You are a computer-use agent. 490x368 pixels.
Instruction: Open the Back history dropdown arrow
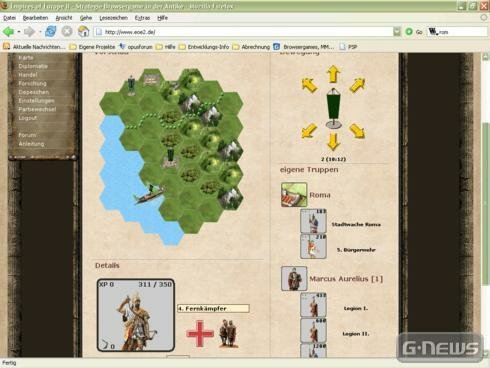pyautogui.click(x=19, y=32)
